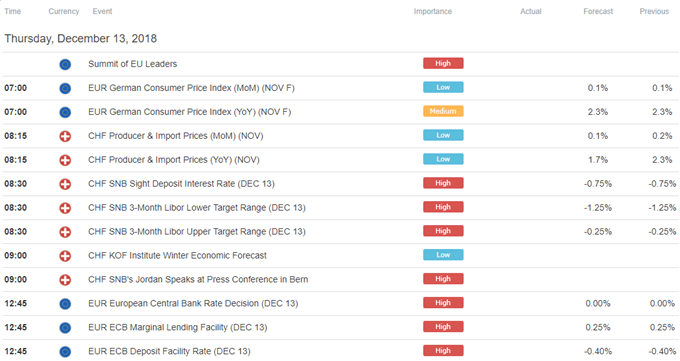Click High badge for ECB Rate Decision row
Viewport: 680px width, 361px height.
443,302
